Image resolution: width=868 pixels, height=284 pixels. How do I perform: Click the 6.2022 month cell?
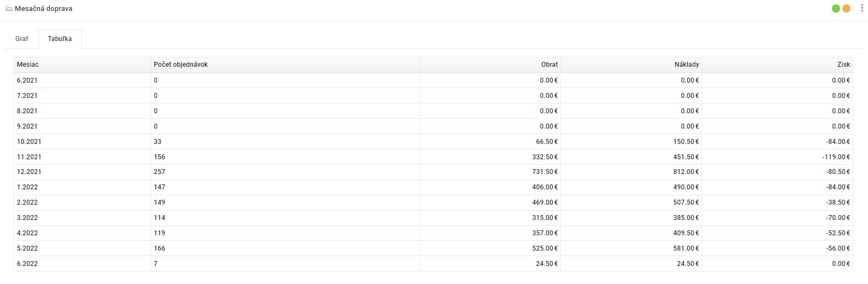point(27,264)
